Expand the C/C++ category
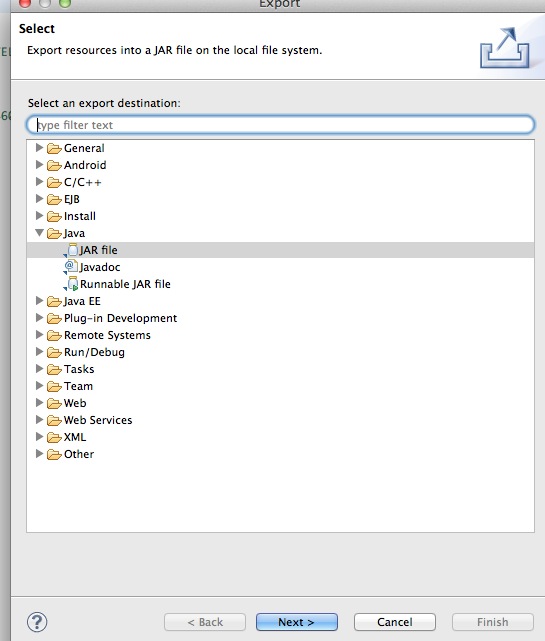The width and height of the screenshot is (545, 641). (39, 182)
